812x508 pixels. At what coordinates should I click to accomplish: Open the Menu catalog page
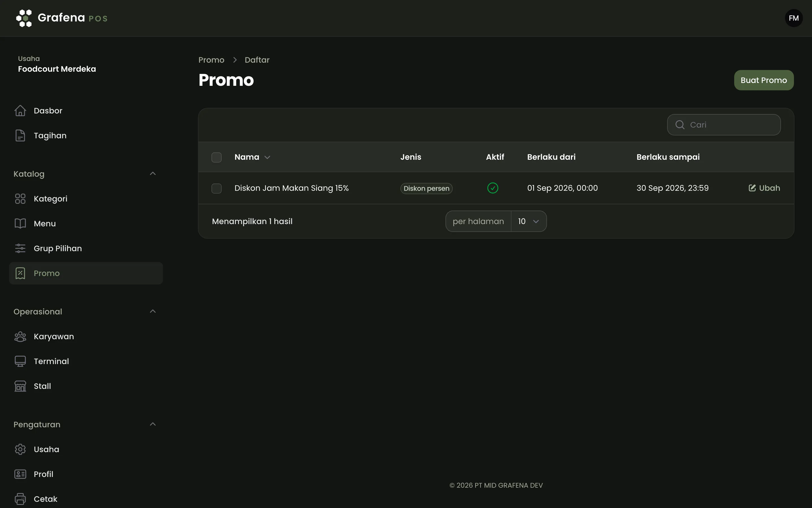click(x=86, y=224)
